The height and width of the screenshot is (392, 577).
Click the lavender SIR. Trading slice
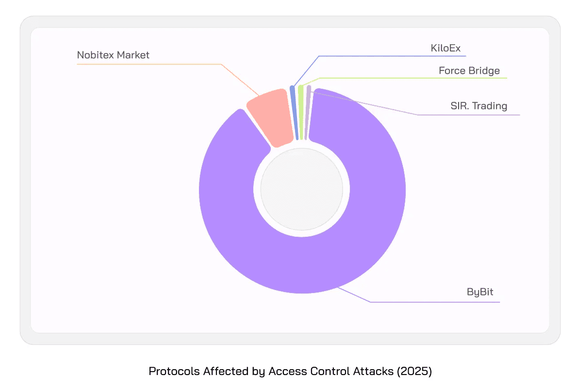pos(308,113)
